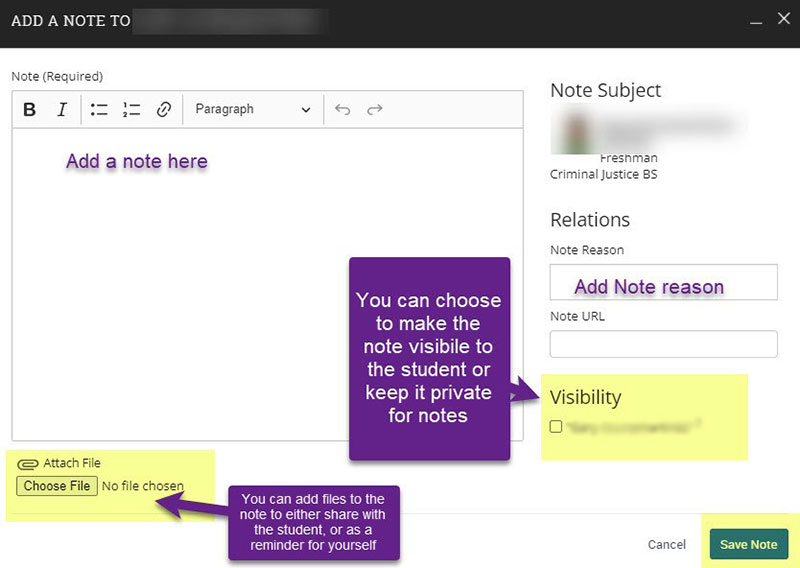The image size is (800, 568).
Task: Enable the checkbox under Visibility
Action: (x=556, y=427)
